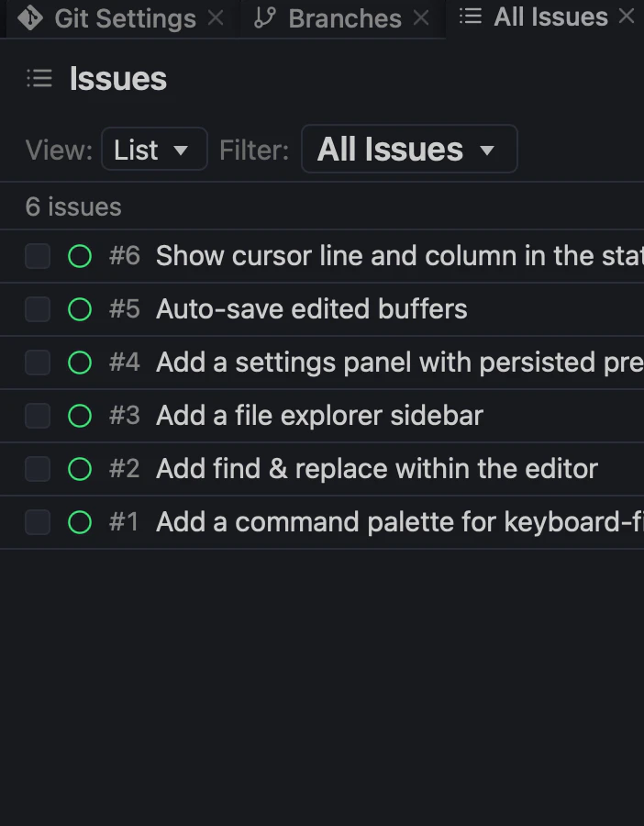The image size is (644, 826).
Task: Click open status circle of issue #5
Action: (x=80, y=309)
